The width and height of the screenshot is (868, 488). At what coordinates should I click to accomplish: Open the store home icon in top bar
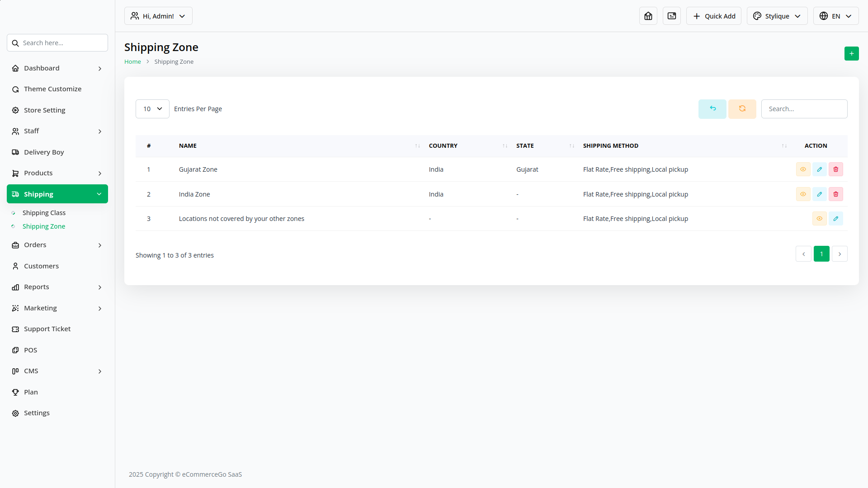tap(648, 16)
